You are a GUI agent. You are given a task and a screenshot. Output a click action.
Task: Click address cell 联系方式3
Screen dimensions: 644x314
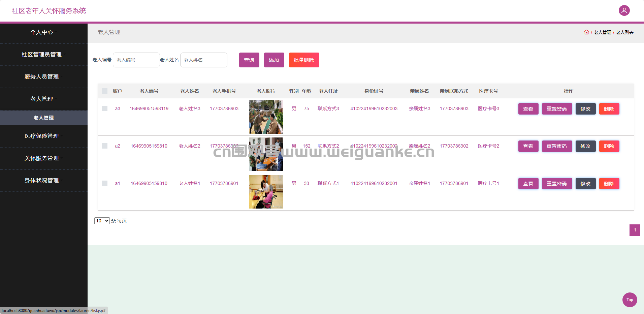[328, 108]
